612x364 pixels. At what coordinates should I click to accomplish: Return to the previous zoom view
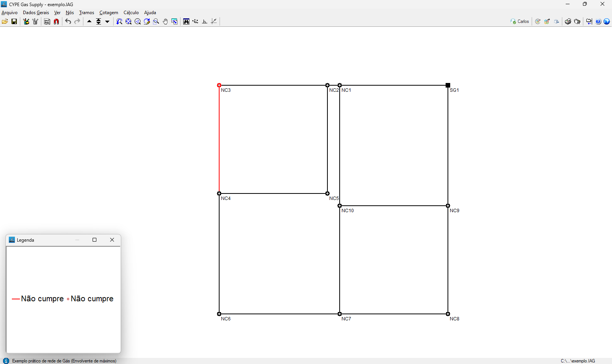tap(119, 21)
